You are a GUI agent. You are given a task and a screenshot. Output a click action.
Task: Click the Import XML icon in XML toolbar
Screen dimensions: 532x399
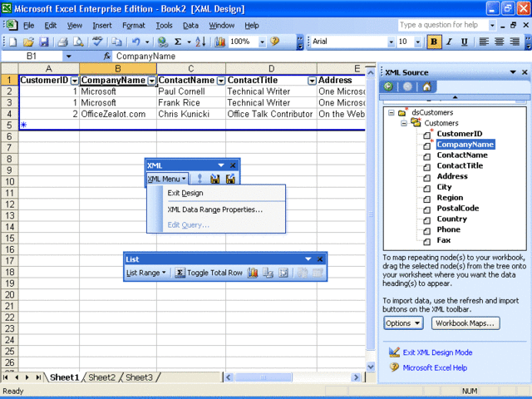[x=214, y=179]
